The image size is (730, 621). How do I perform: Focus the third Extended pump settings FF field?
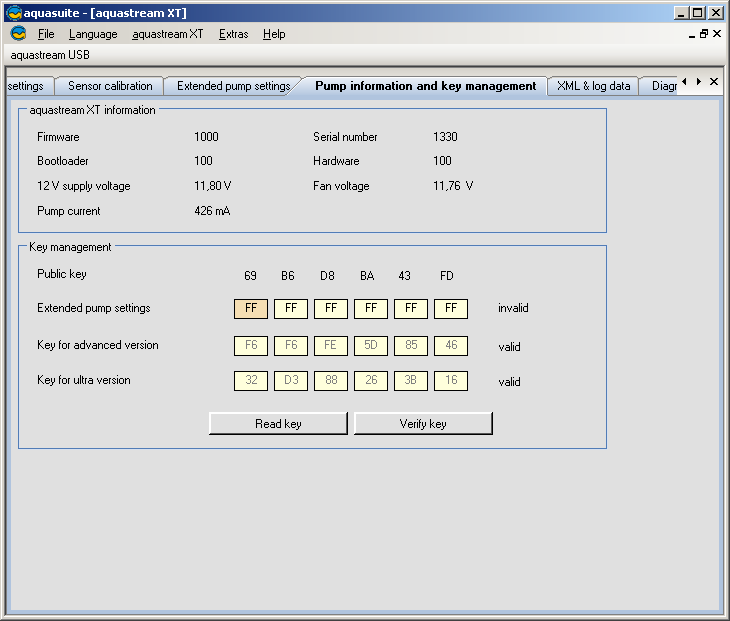331,308
